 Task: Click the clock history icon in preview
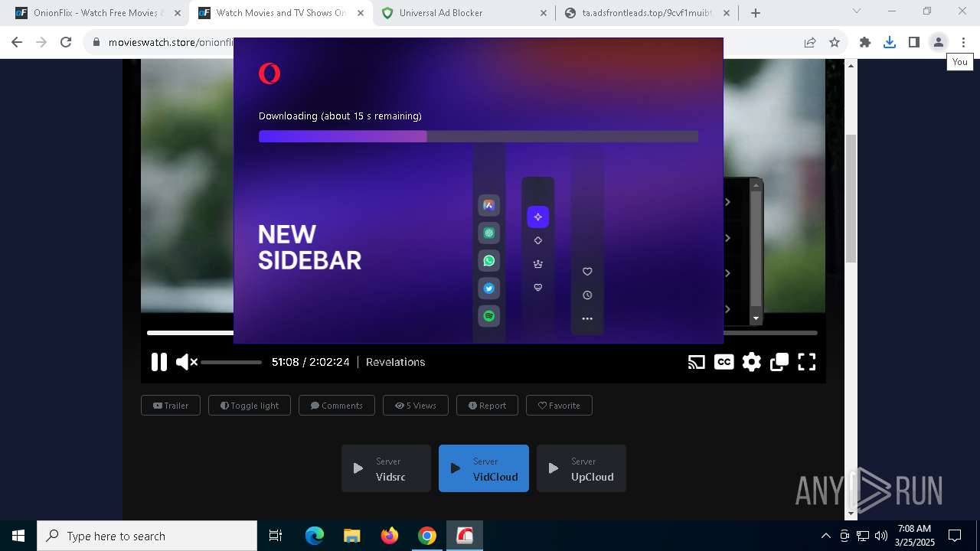tap(587, 295)
